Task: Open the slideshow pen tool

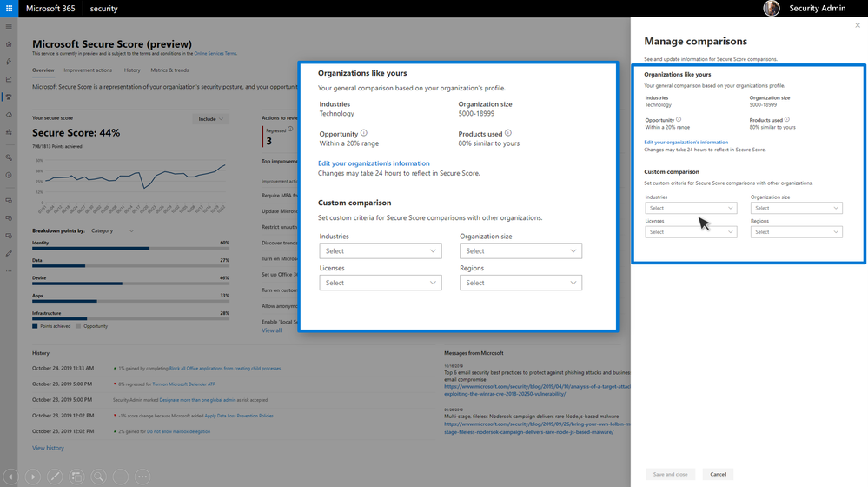Action: click(55, 477)
